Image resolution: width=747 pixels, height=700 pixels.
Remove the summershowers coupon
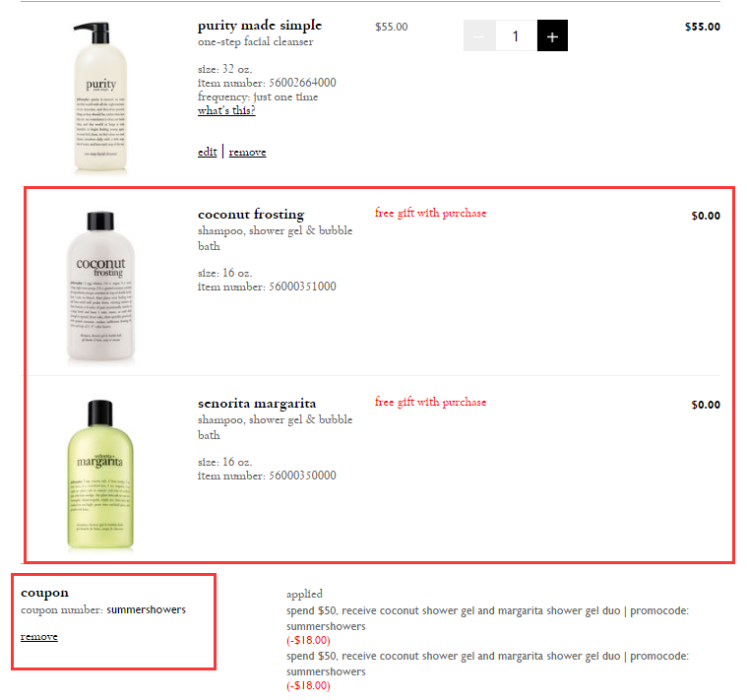pyautogui.click(x=39, y=637)
